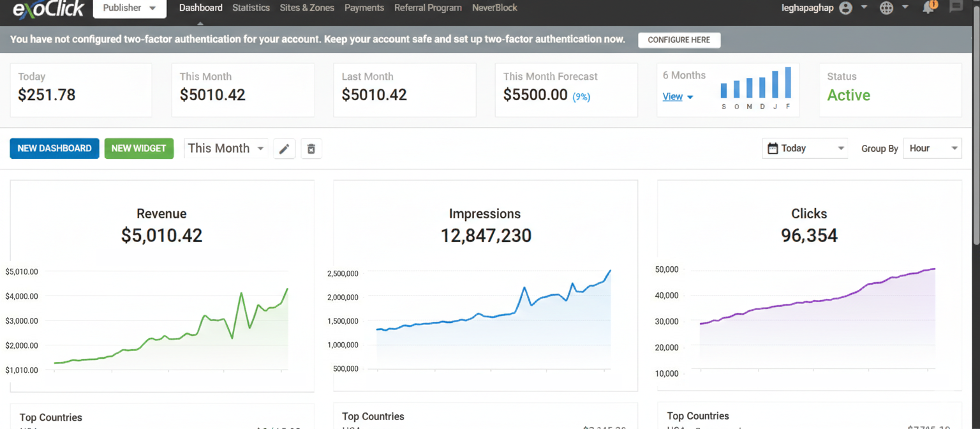Create a NEW DASHBOARD

(54, 148)
